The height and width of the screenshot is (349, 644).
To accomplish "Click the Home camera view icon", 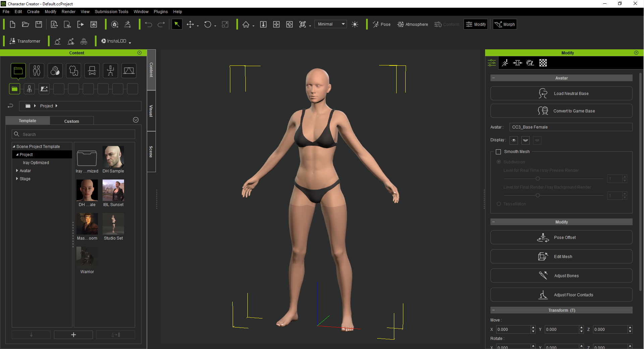I will coord(246,24).
